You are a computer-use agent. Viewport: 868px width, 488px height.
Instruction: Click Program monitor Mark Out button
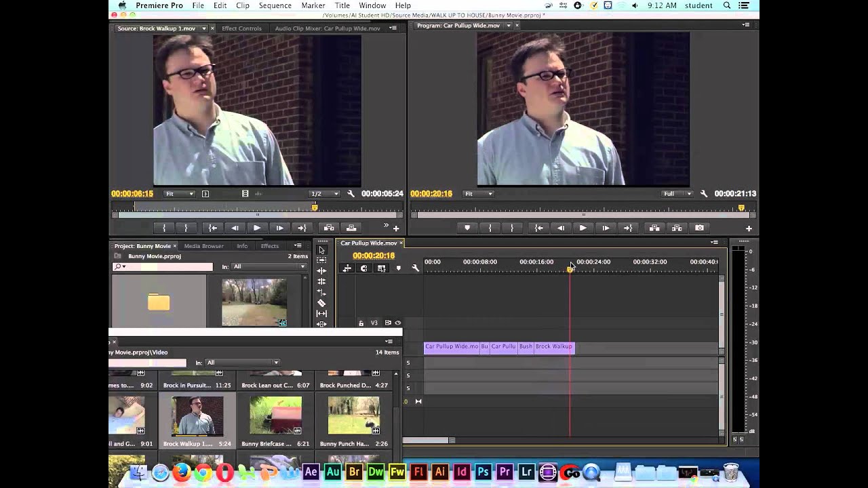pyautogui.click(x=512, y=228)
